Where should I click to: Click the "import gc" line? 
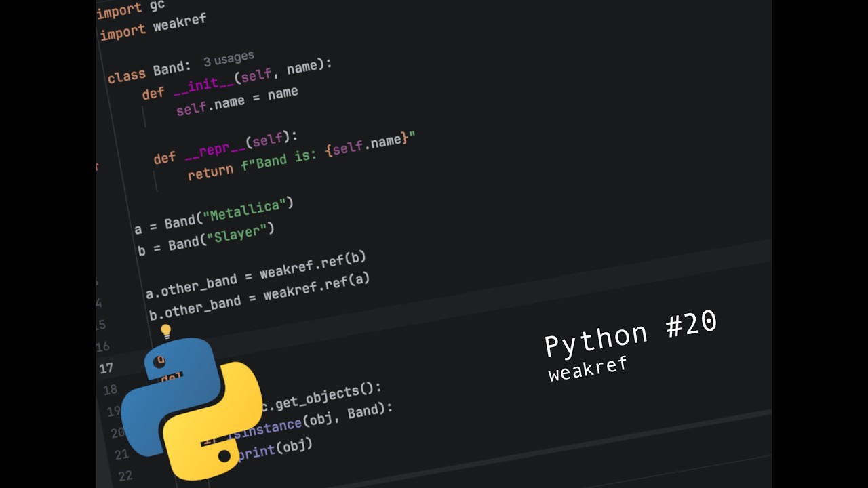tap(131, 8)
